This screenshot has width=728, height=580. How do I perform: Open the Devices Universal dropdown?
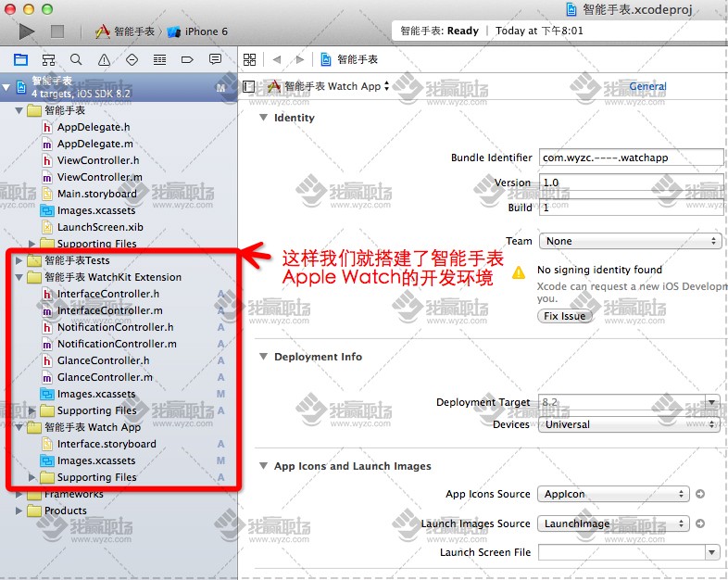[629, 424]
